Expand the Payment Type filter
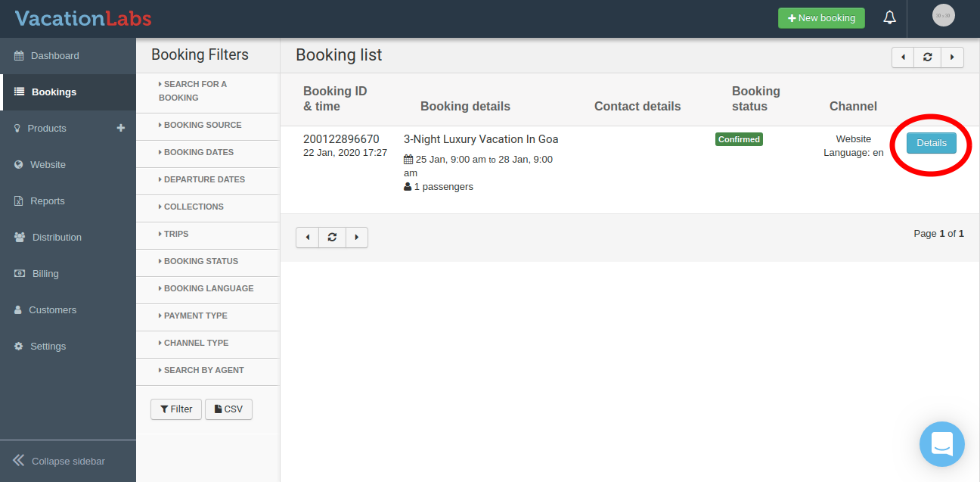The image size is (980, 482). click(x=195, y=316)
